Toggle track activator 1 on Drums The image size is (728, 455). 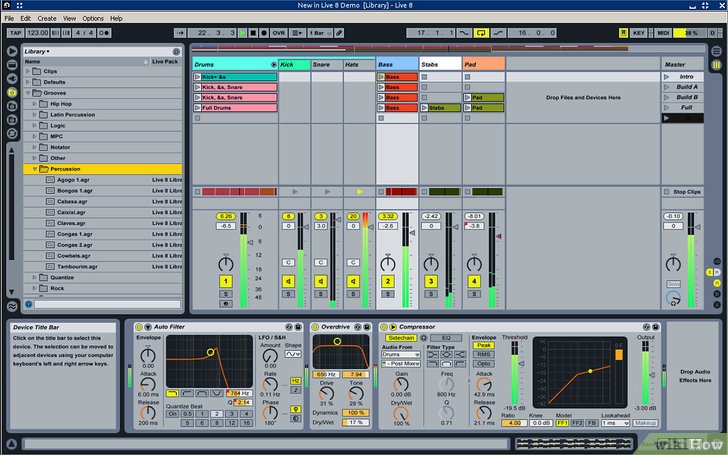[226, 281]
